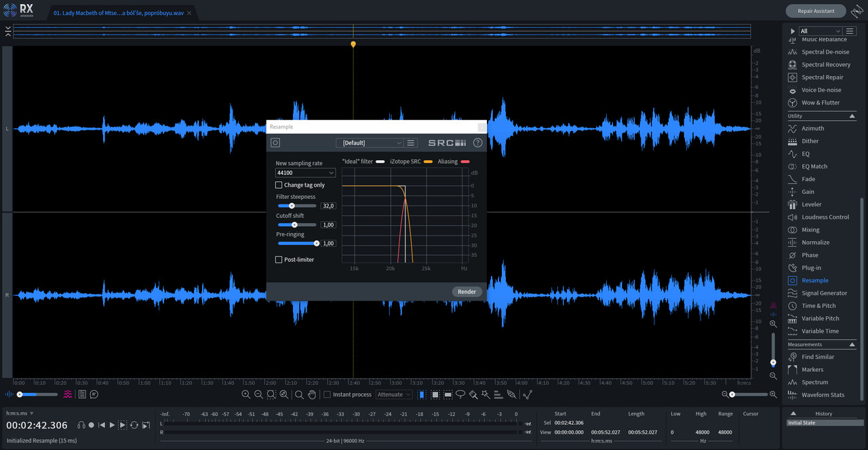Image resolution: width=868 pixels, height=450 pixels.
Task: Open Resample preset menu hamburger icon
Action: click(410, 143)
